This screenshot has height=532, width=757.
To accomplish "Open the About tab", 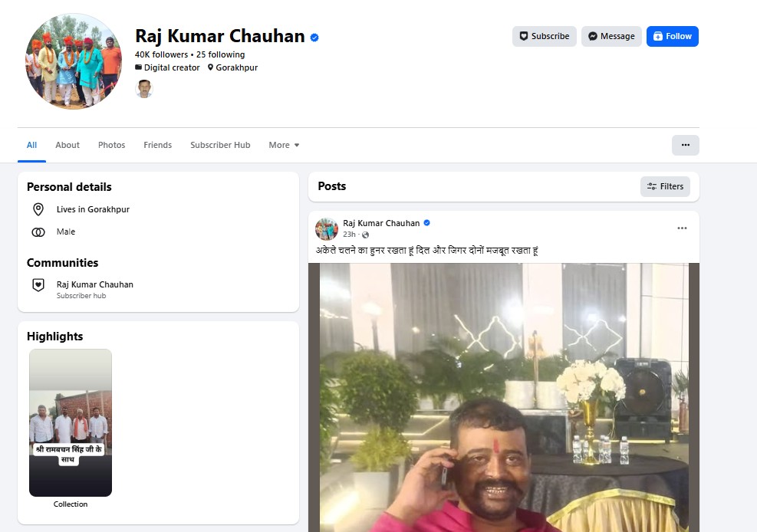I will (x=67, y=145).
